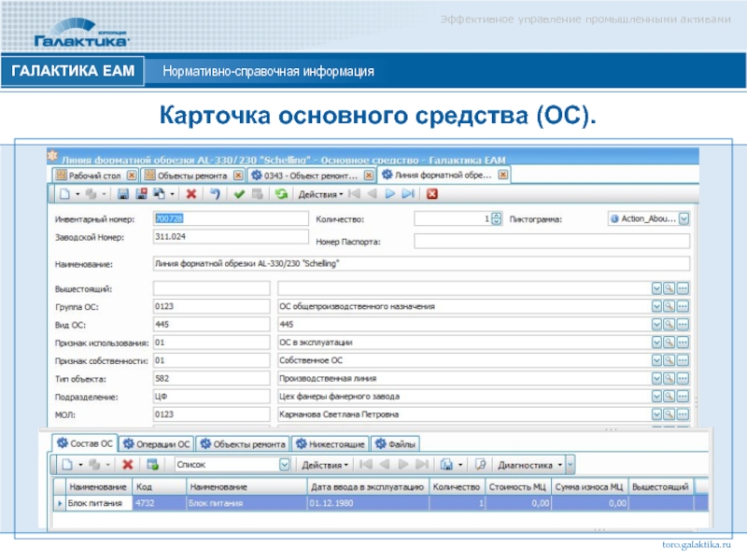Click the green checkmark icon in main toolbar
This screenshot has height=560, width=747.
click(x=239, y=194)
